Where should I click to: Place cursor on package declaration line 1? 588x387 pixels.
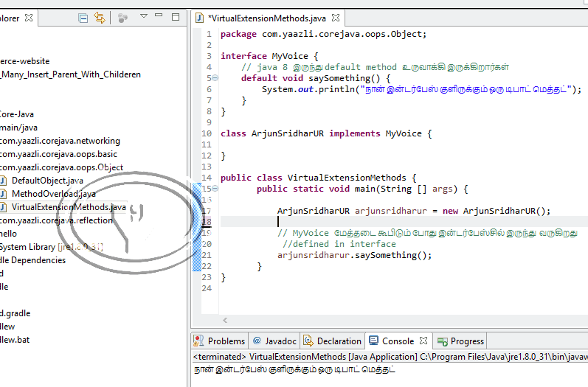pos(324,34)
